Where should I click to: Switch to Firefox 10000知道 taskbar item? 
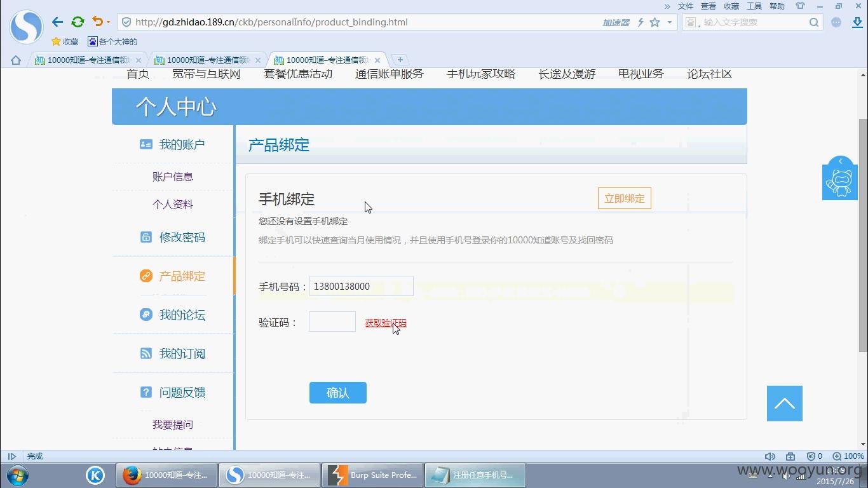166,475
